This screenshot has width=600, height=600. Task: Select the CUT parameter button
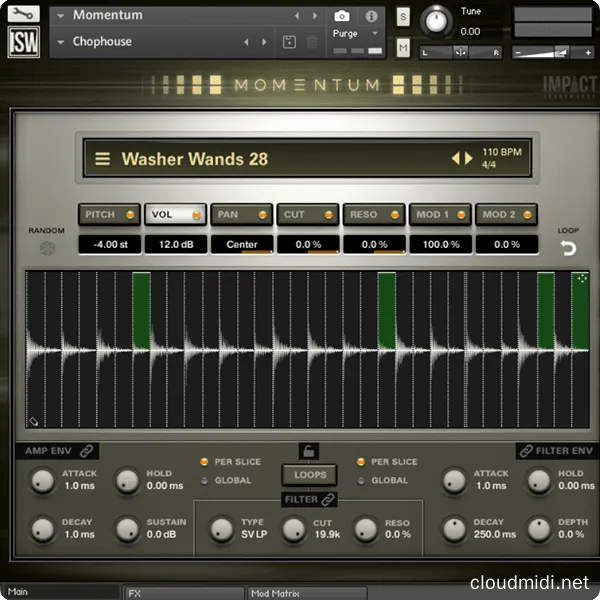pos(308,214)
